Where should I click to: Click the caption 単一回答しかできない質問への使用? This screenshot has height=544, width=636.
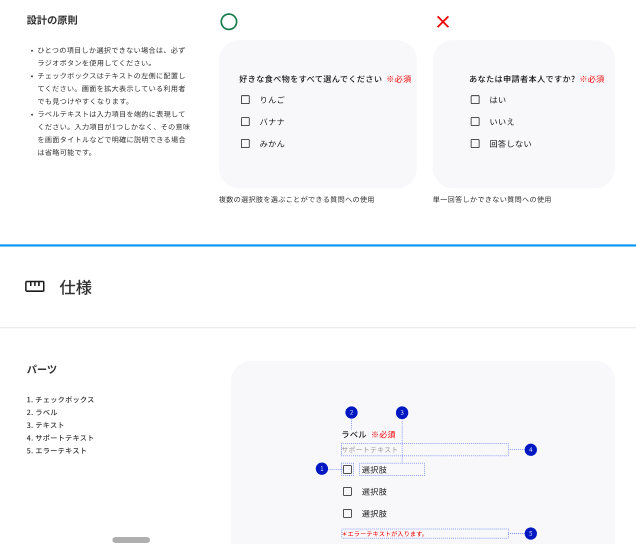(x=492, y=200)
